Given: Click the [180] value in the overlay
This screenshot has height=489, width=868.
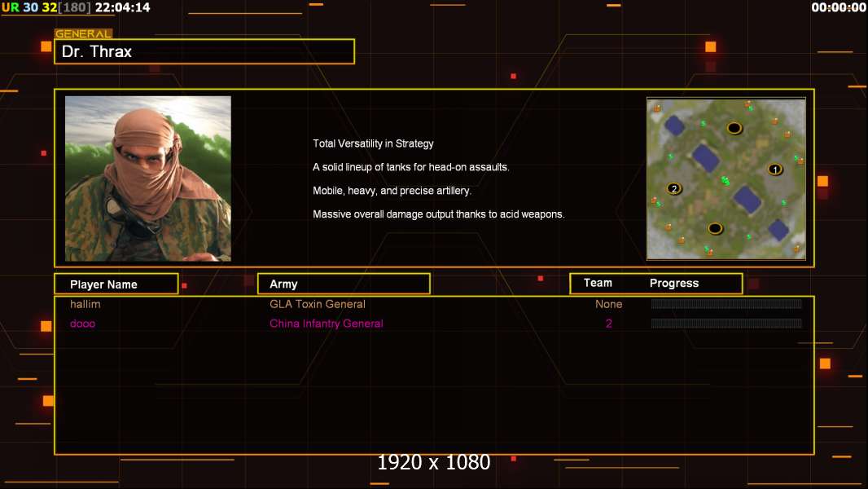Looking at the screenshot, I should coord(74,7).
